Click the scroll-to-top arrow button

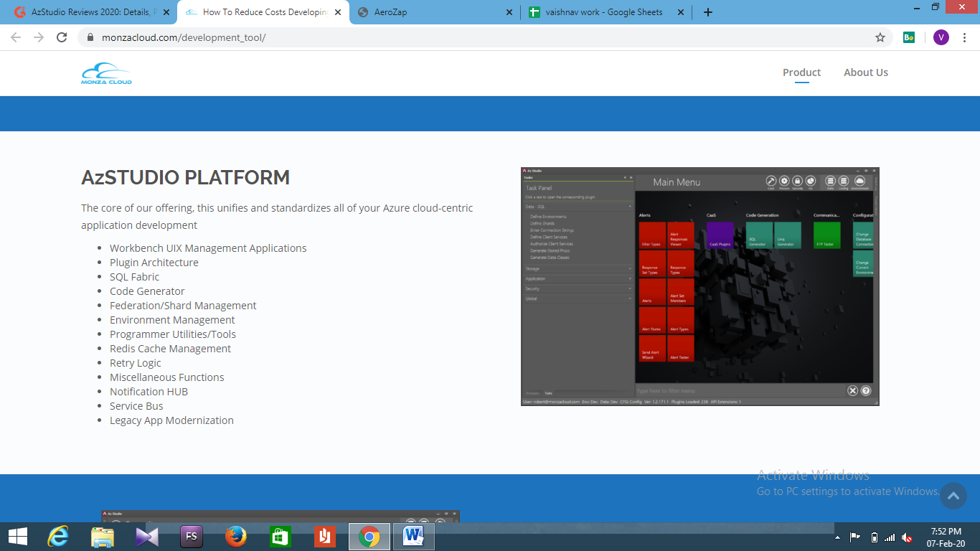click(x=953, y=495)
